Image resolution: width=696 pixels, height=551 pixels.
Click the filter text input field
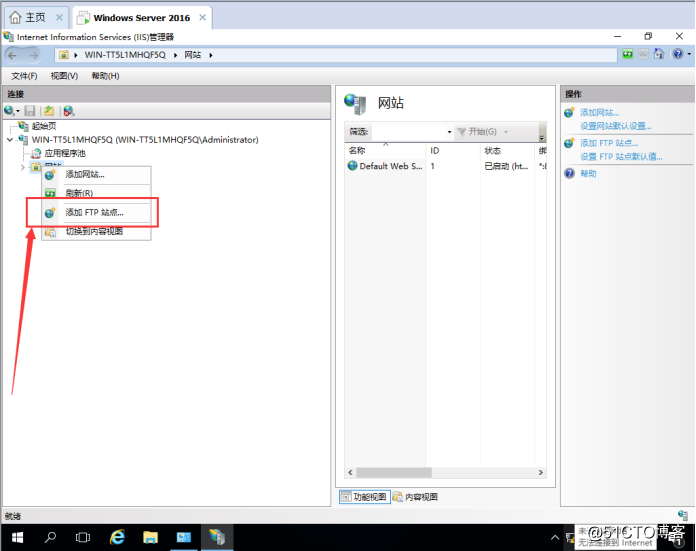(x=407, y=132)
